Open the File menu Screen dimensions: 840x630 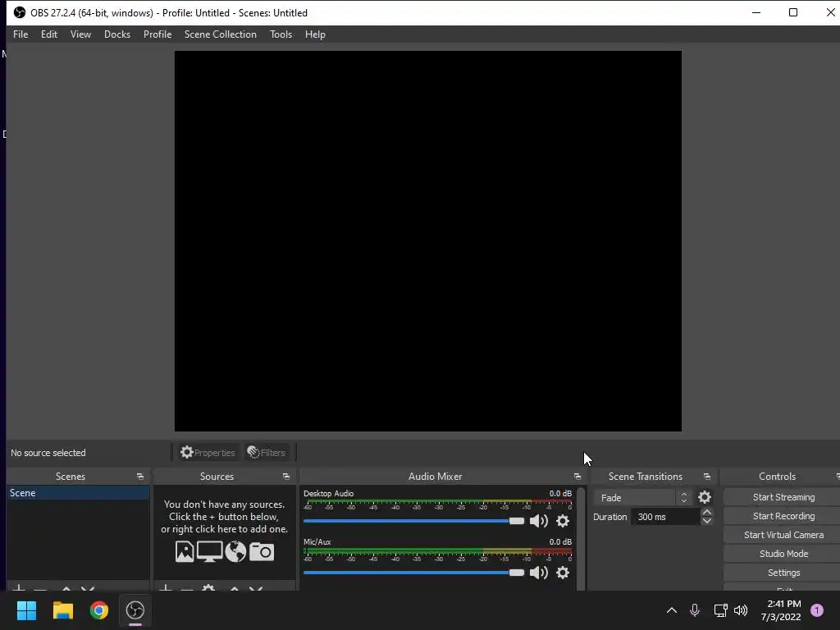21,34
